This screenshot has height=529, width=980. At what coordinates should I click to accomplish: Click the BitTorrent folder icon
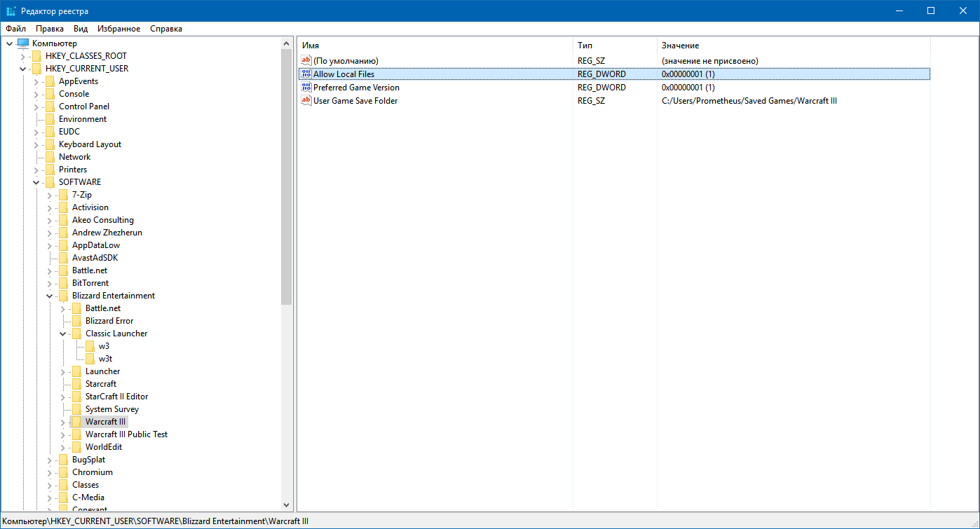pyautogui.click(x=63, y=283)
